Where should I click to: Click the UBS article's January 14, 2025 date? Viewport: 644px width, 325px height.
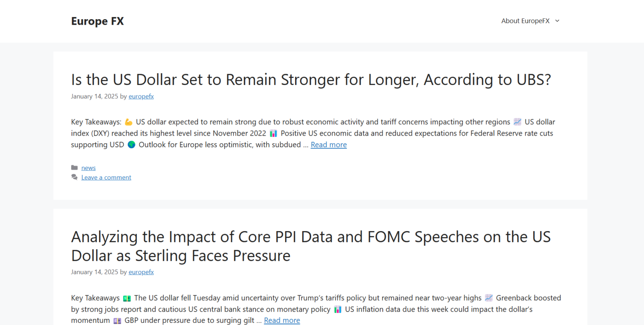[x=94, y=96]
